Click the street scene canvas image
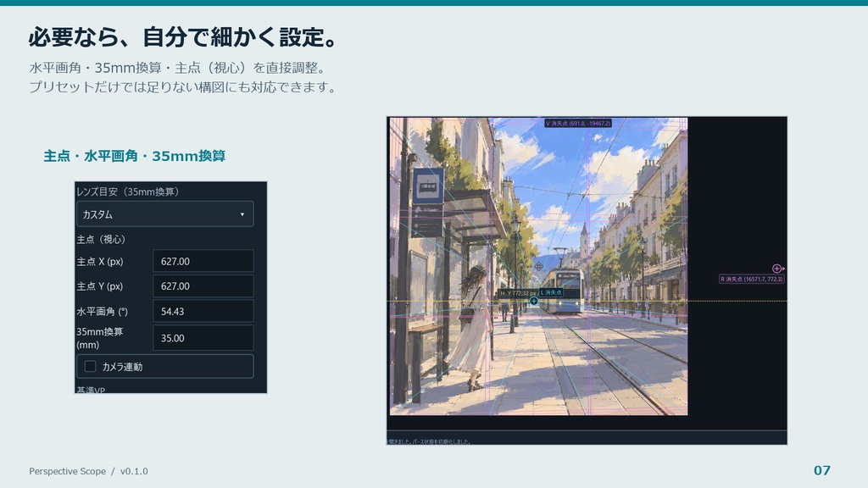This screenshot has height=488, width=868. [538, 266]
